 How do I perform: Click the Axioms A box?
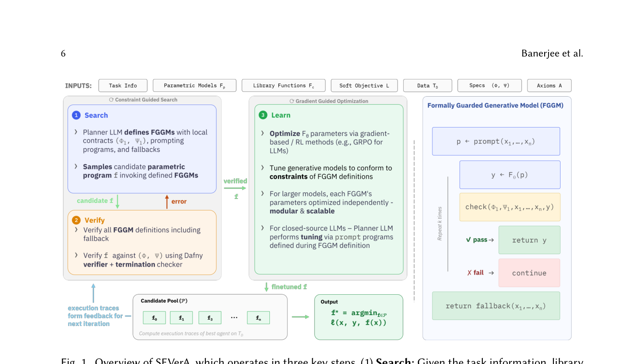(549, 86)
